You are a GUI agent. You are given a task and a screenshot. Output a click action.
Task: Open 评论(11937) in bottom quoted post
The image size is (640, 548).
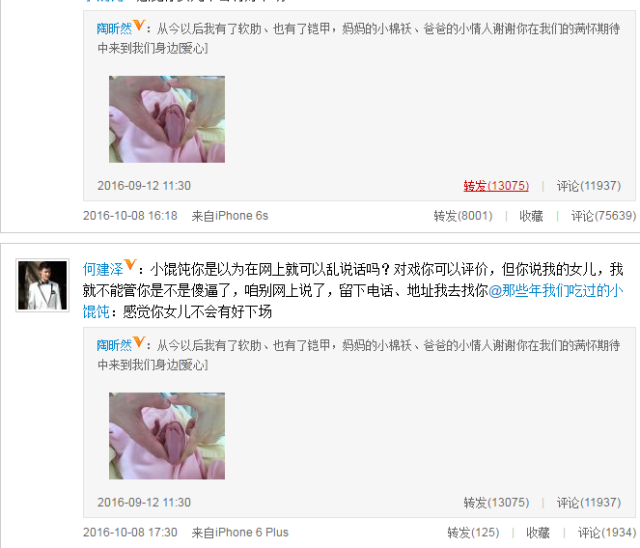pos(589,503)
